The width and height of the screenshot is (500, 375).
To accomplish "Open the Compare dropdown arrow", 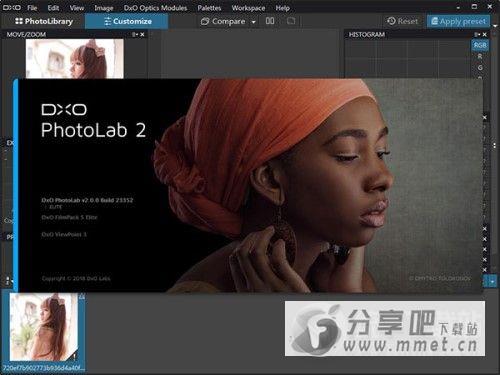I will (x=254, y=22).
